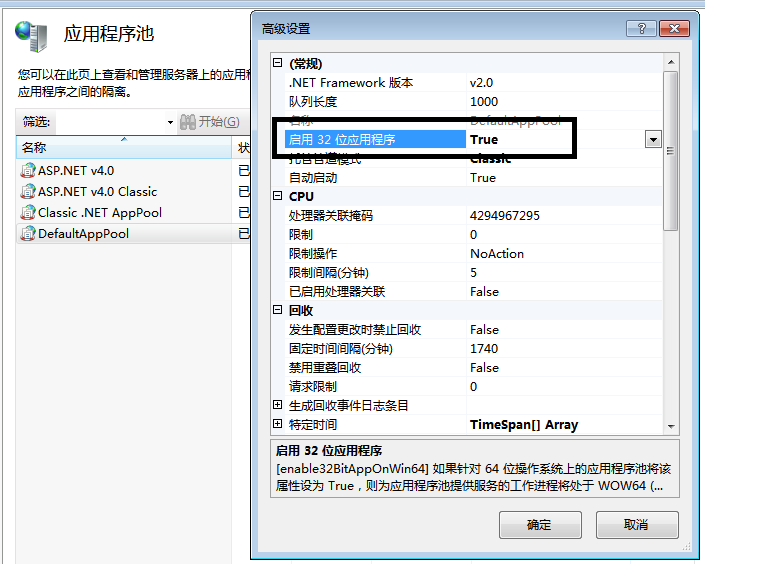Click the 1000 queue length value
This screenshot has width=768, height=564.
point(484,102)
